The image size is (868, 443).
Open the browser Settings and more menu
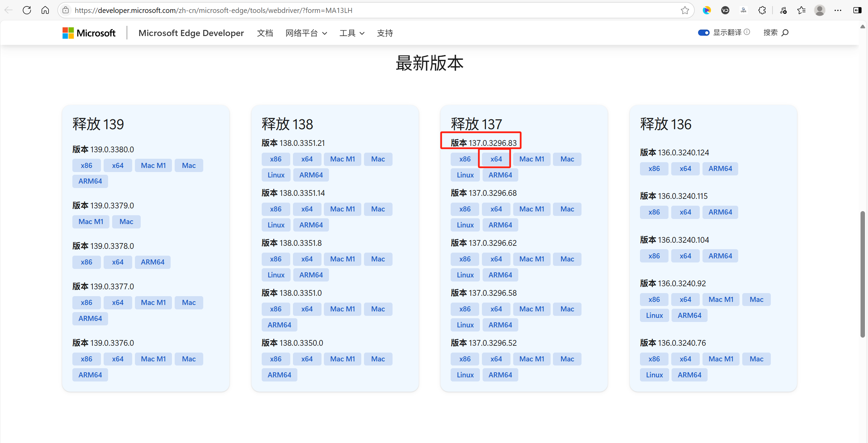838,10
